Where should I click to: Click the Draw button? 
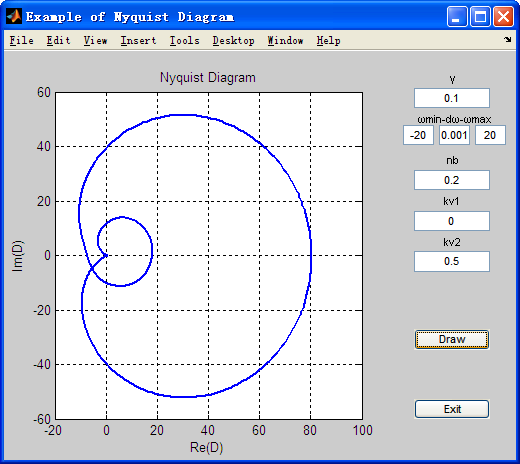pos(452,339)
